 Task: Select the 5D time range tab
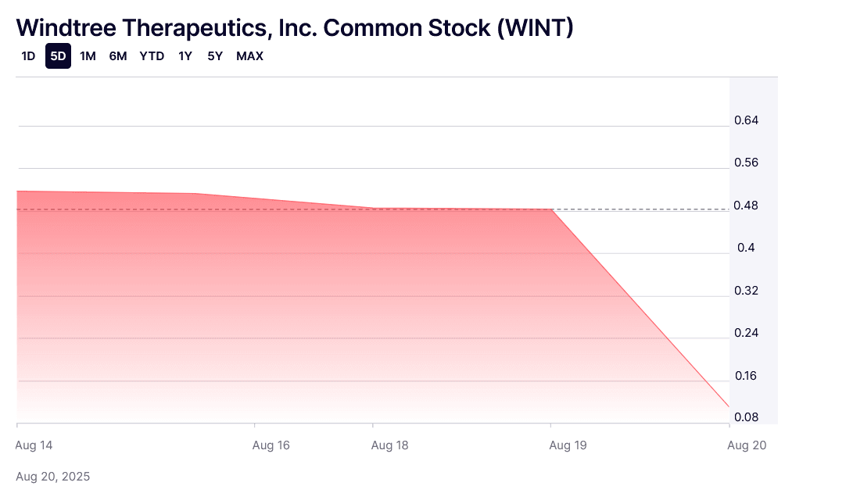[58, 56]
